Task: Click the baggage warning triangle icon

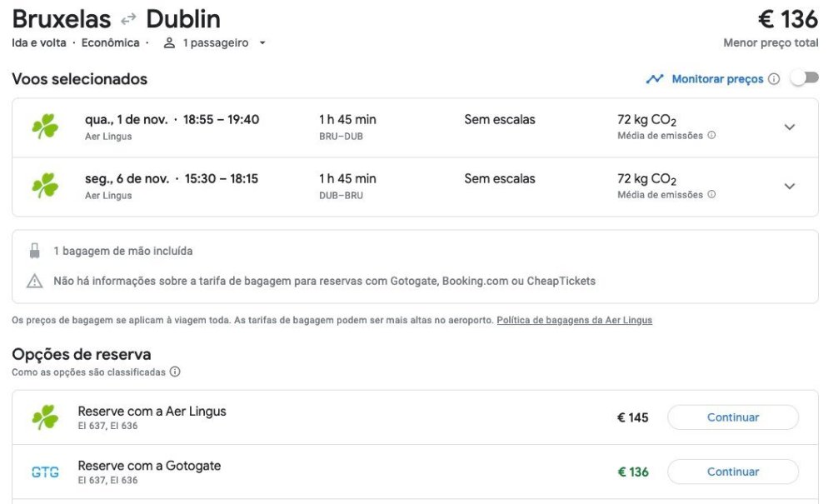Action: click(x=34, y=282)
